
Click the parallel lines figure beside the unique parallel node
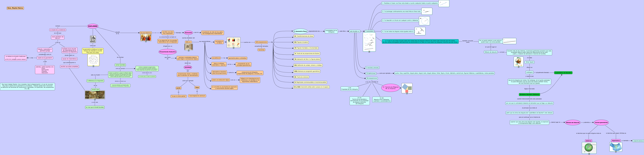pos(510,41)
